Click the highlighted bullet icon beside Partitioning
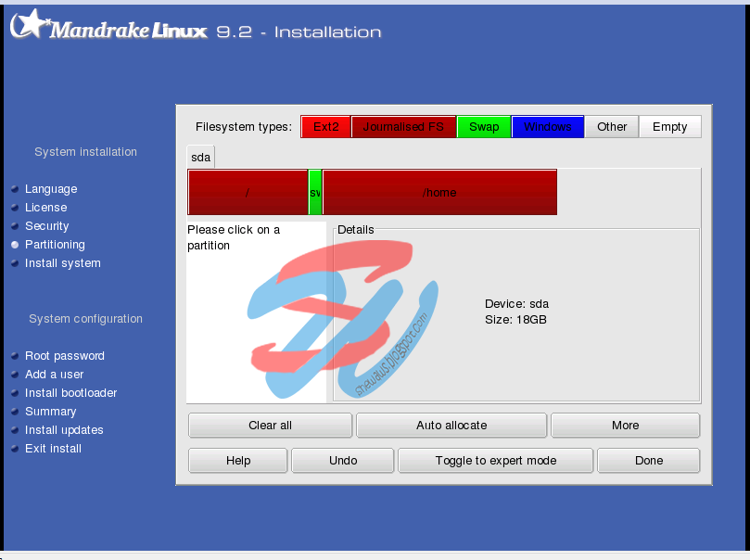This screenshot has height=560, width=750. (14, 244)
